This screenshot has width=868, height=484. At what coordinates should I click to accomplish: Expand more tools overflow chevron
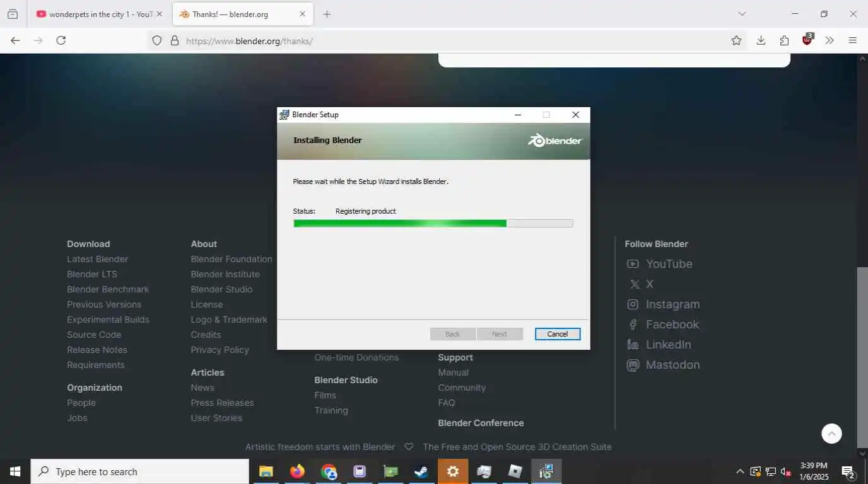(x=830, y=40)
